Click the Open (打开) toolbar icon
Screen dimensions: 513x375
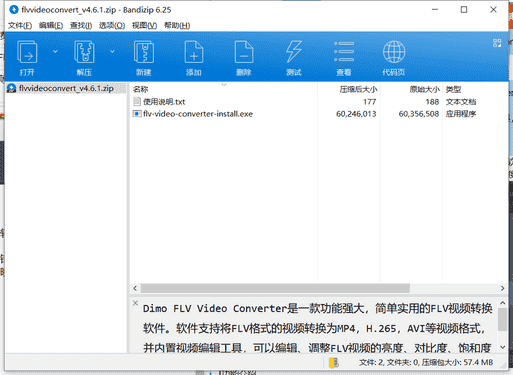pos(27,52)
